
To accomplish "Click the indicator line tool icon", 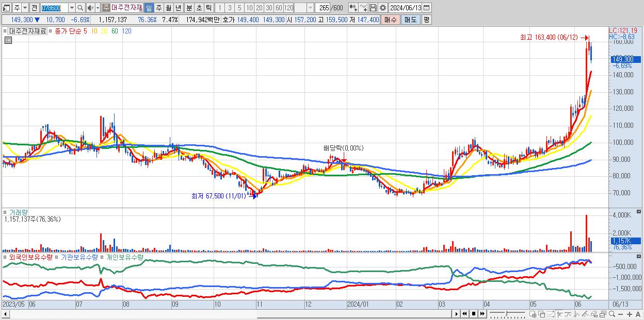I will (363, 8).
